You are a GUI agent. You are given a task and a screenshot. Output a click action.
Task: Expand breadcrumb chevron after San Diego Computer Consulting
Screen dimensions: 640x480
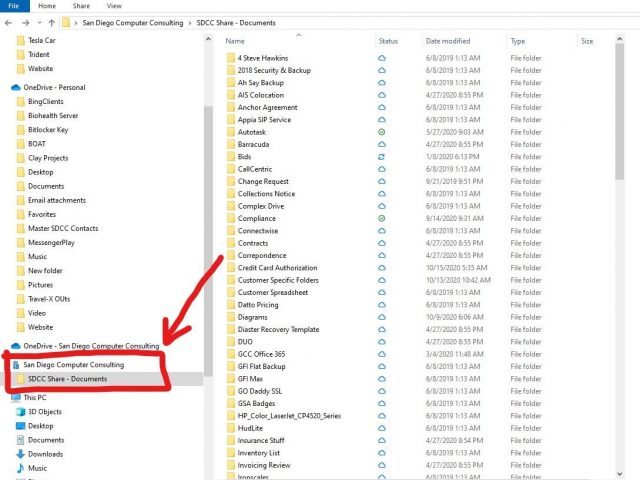click(x=190, y=23)
